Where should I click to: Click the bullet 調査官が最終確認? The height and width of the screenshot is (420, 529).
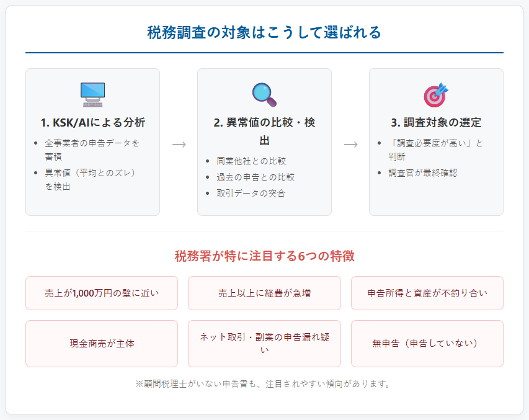(423, 172)
